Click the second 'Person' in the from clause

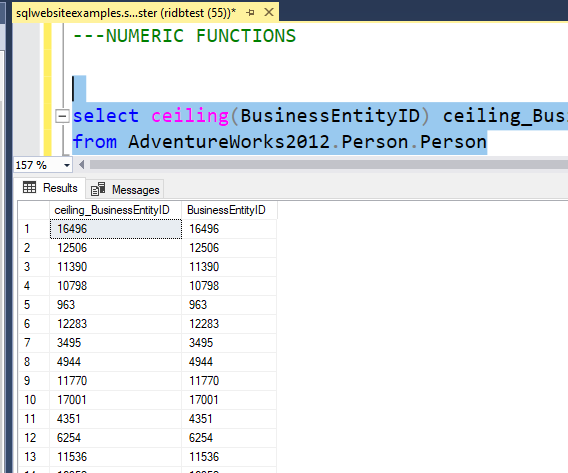pos(453,142)
